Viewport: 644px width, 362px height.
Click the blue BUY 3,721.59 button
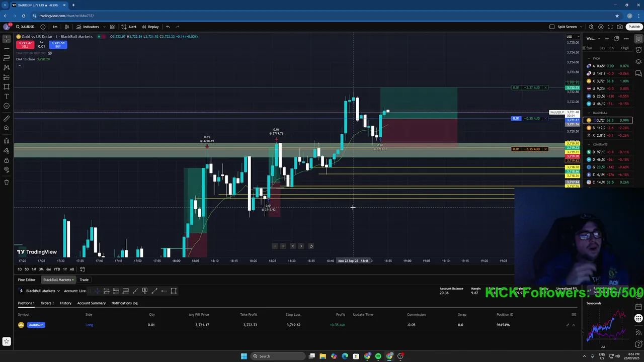[58, 45]
